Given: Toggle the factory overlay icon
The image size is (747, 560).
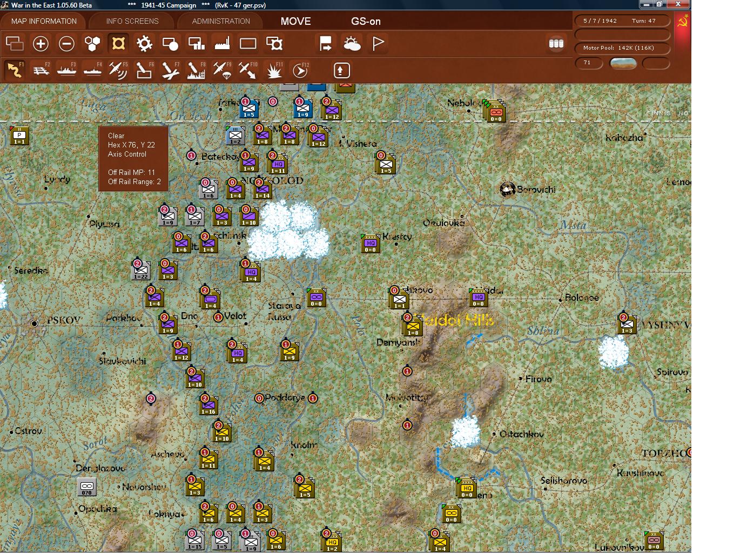Looking at the screenshot, I should point(222,44).
